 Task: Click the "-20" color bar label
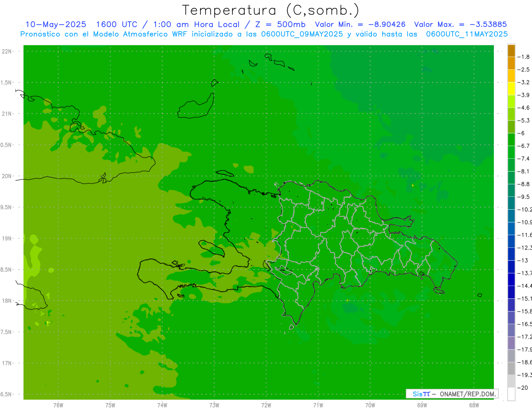[523, 388]
